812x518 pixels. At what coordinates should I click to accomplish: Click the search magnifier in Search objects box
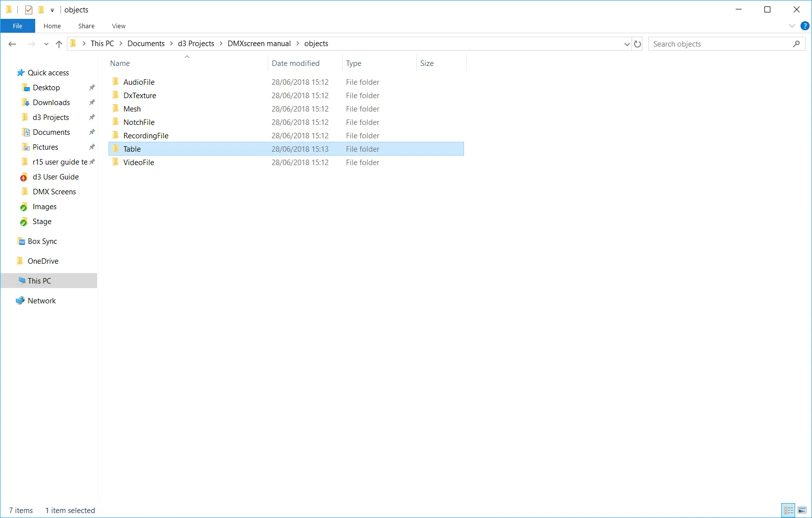tap(796, 44)
